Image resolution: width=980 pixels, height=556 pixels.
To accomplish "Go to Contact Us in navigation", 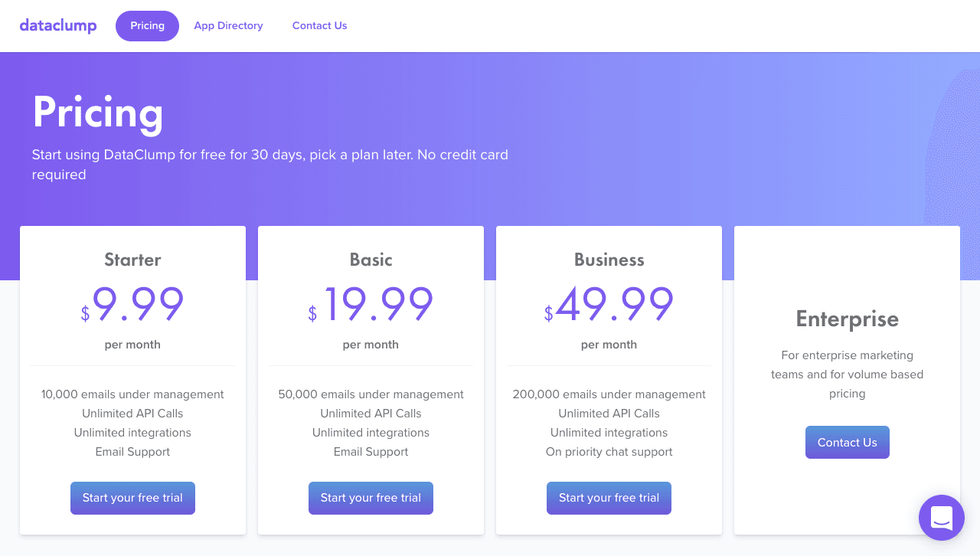I will click(x=319, y=26).
